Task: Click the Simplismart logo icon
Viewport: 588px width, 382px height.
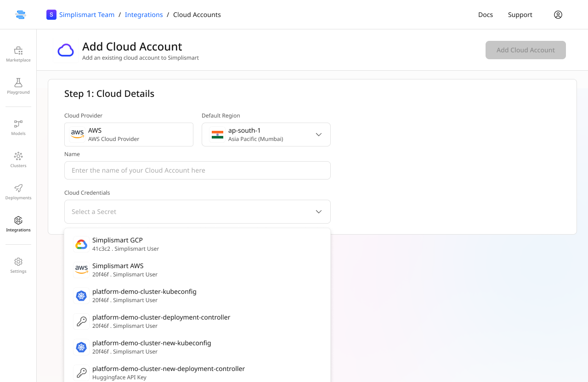Action: [20, 15]
